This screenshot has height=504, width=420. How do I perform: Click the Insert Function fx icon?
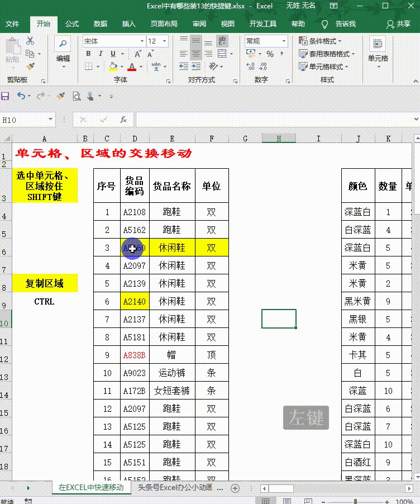pyautogui.click(x=123, y=120)
